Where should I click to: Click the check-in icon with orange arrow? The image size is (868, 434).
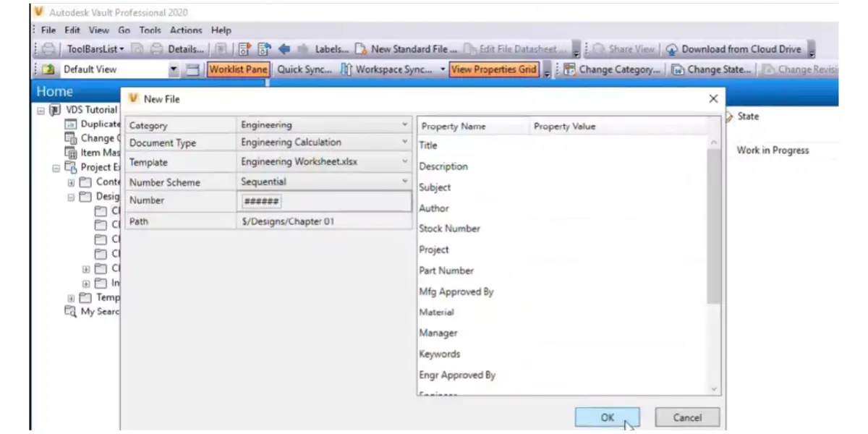[244, 49]
